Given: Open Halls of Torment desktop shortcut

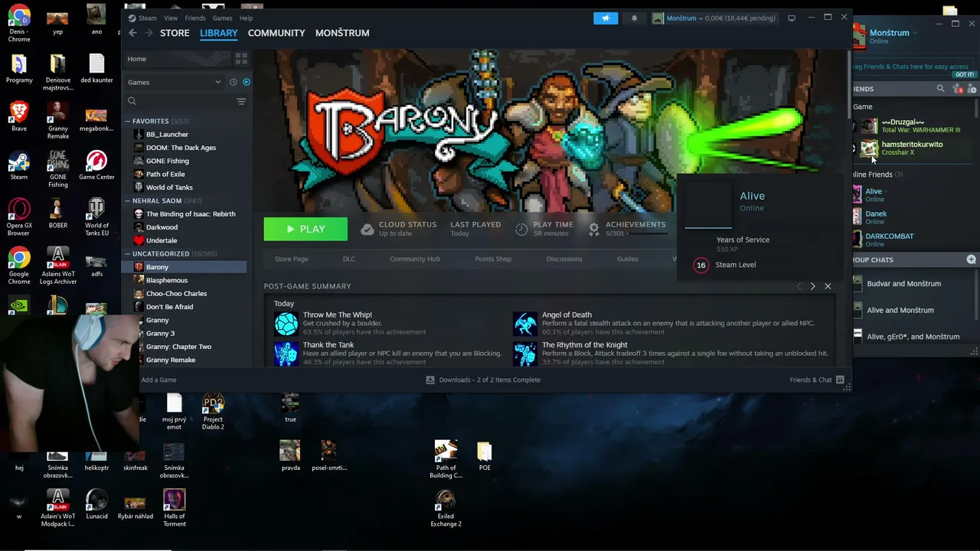Looking at the screenshot, I should tap(174, 509).
